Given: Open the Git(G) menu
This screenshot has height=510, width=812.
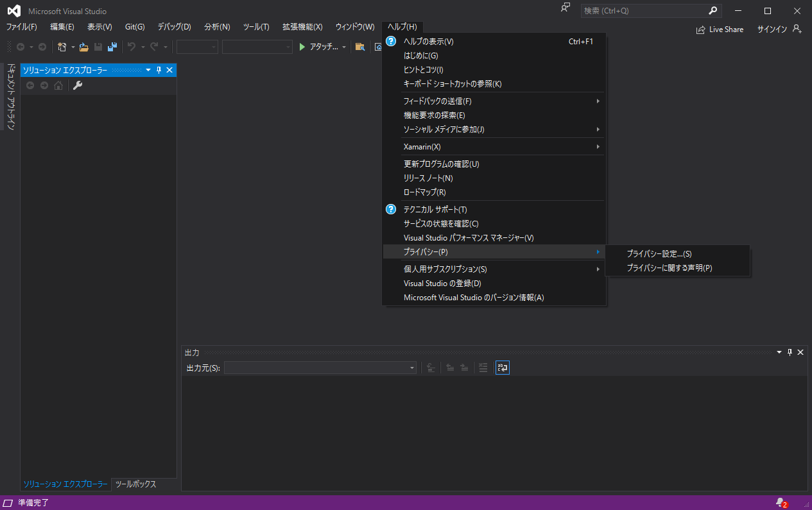Looking at the screenshot, I should [x=134, y=26].
